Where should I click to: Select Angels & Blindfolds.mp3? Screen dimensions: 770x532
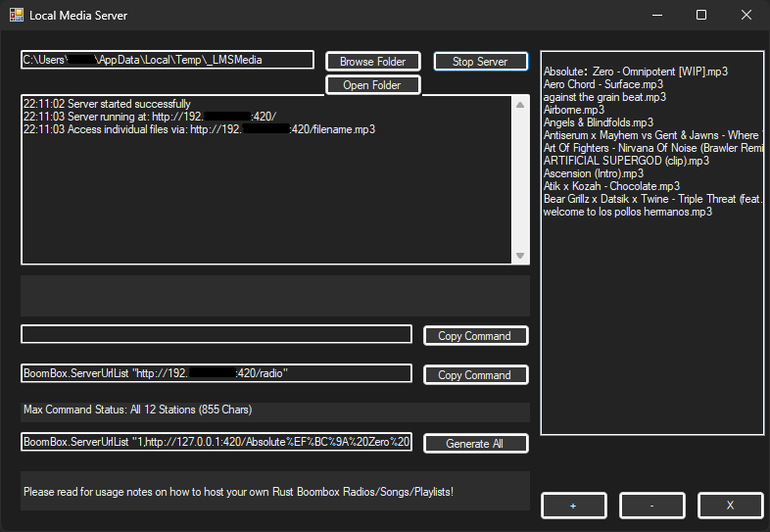599,122
